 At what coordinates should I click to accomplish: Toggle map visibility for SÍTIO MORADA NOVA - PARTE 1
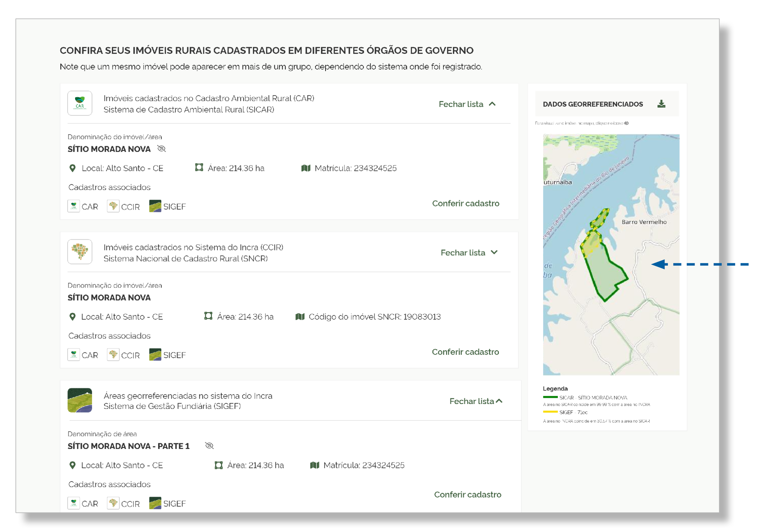tap(209, 446)
